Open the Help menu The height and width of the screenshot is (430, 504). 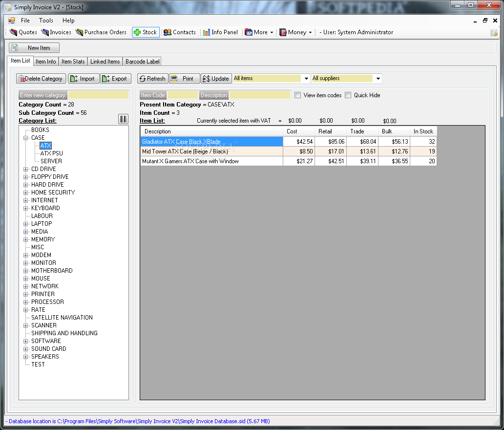click(x=68, y=20)
